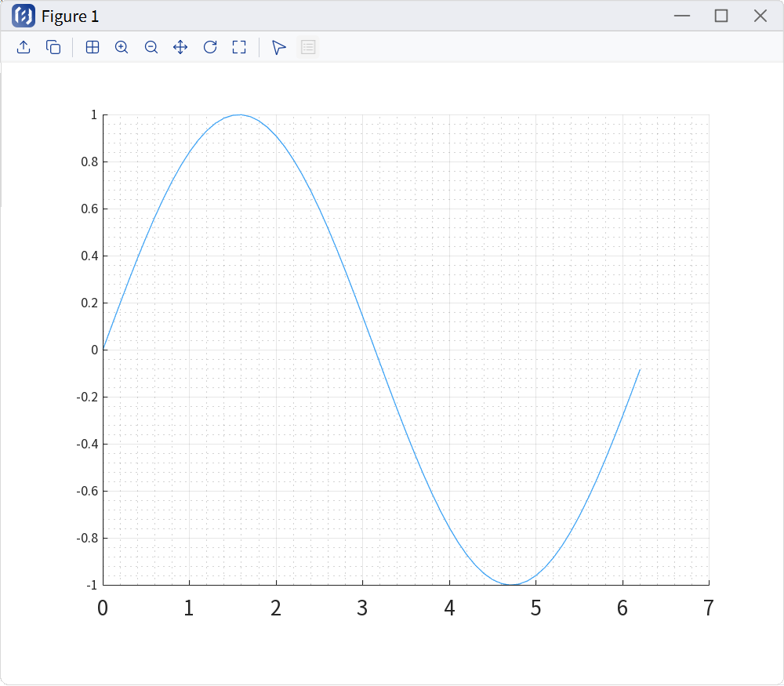Screen dimensions: 784x686
Task: Click the y-axis label 0.8
Action: point(89,162)
